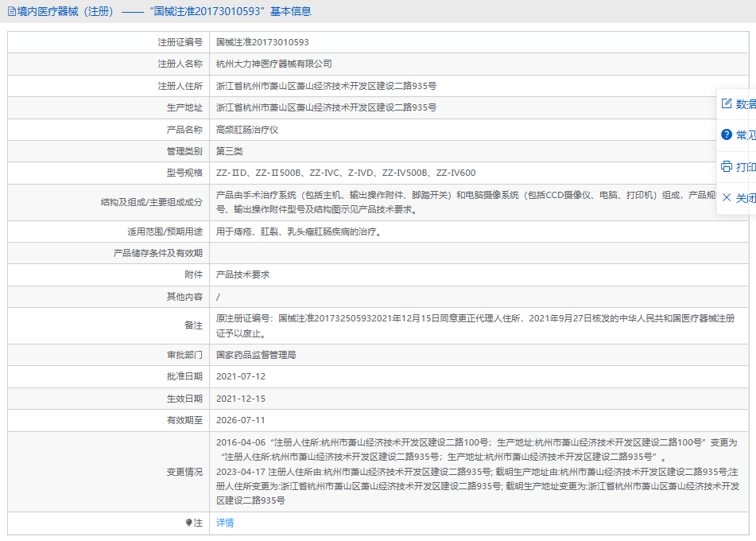Click the 打印 print text
Image resolution: width=756 pixels, height=541 pixels.
746,167
